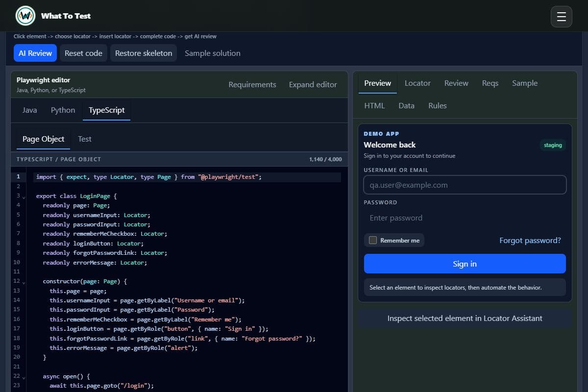The width and height of the screenshot is (588, 392).
Task: Switch to the Test tab
Action: click(85, 139)
